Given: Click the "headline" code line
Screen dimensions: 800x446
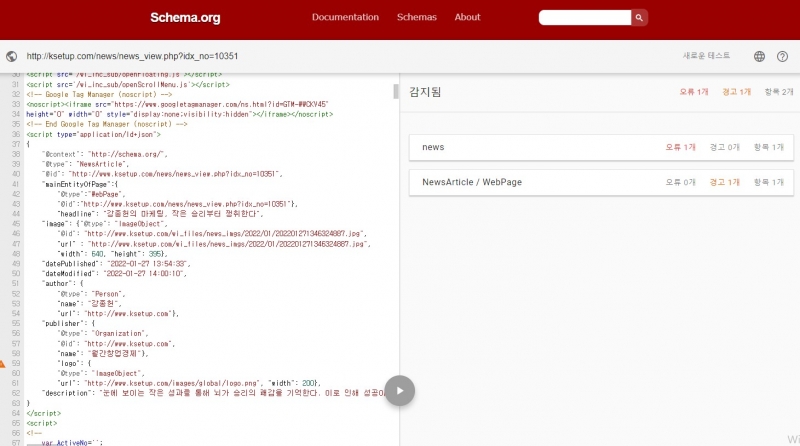Looking at the screenshot, I should (160, 214).
